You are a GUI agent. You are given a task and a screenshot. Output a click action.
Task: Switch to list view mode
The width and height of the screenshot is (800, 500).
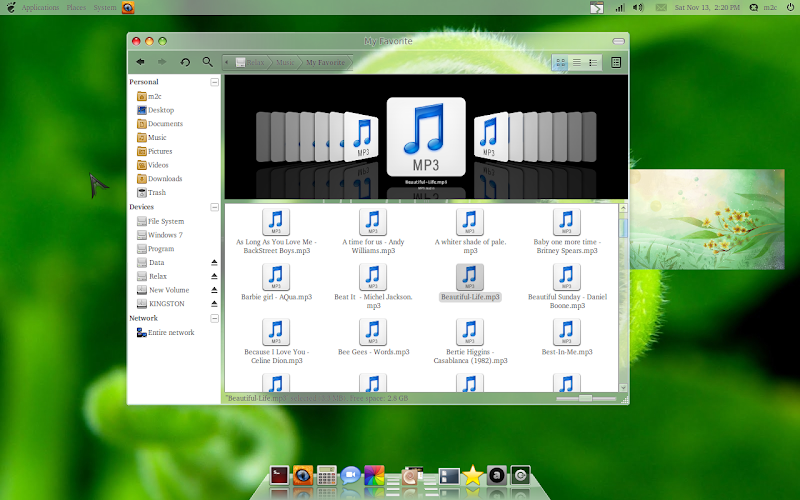pyautogui.click(x=577, y=62)
